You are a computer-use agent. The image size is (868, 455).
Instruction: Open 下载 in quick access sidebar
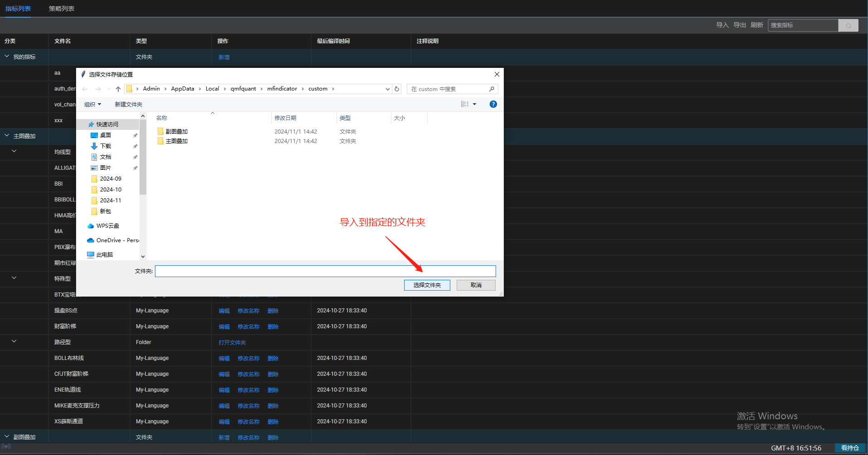[x=106, y=146]
